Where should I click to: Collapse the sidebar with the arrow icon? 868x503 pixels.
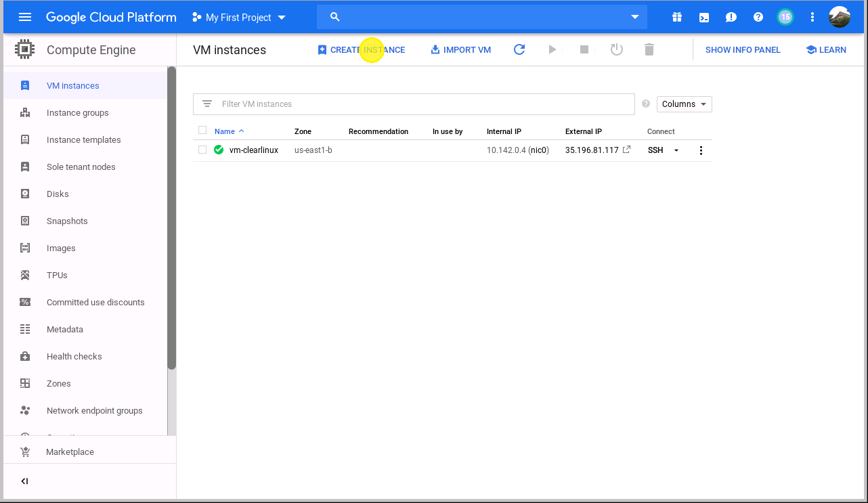point(25,481)
